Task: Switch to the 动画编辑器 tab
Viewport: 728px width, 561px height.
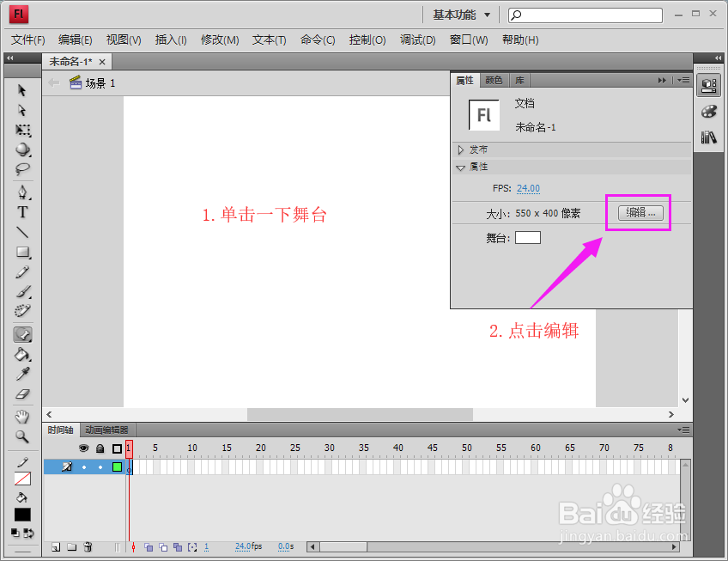Action: coord(106,430)
